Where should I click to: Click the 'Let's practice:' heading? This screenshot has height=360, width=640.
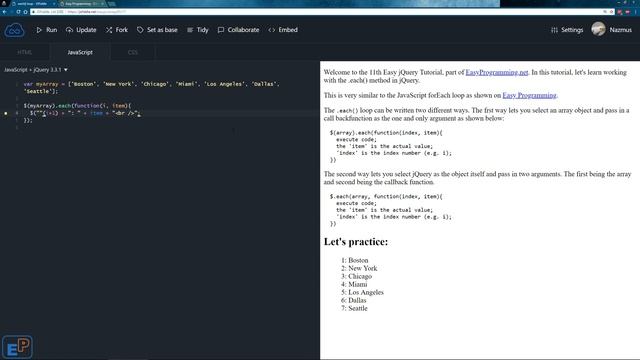(356, 242)
